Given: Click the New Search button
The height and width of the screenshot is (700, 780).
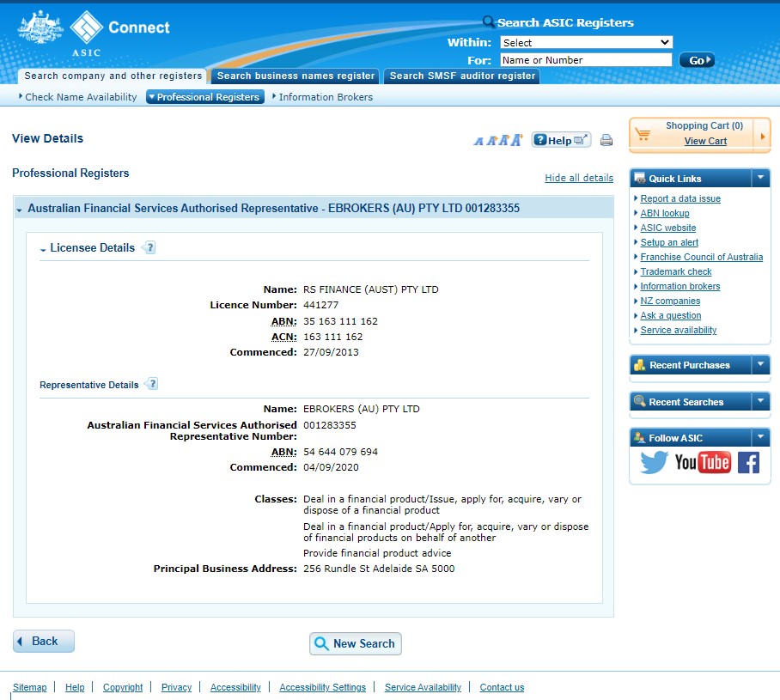Looking at the screenshot, I should click(355, 643).
